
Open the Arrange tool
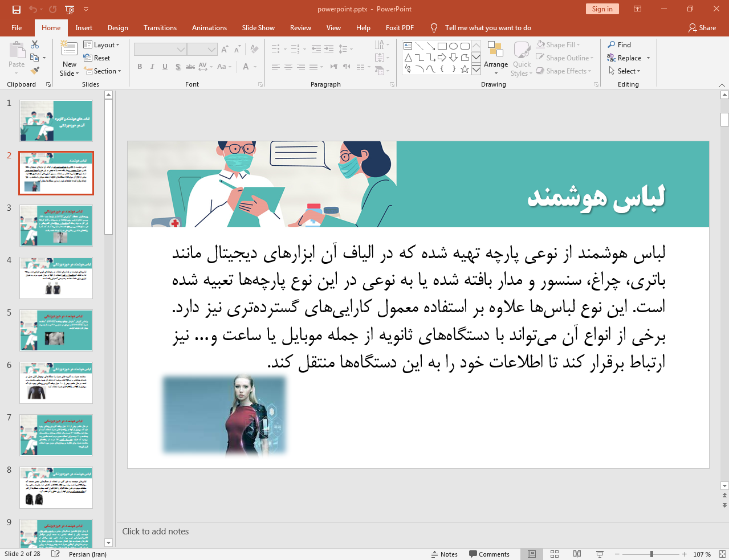(x=495, y=58)
